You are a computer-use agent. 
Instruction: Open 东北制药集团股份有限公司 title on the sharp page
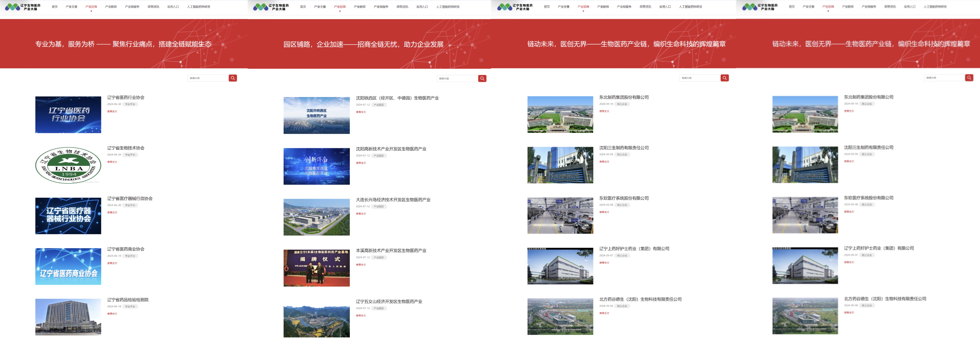[x=624, y=97]
